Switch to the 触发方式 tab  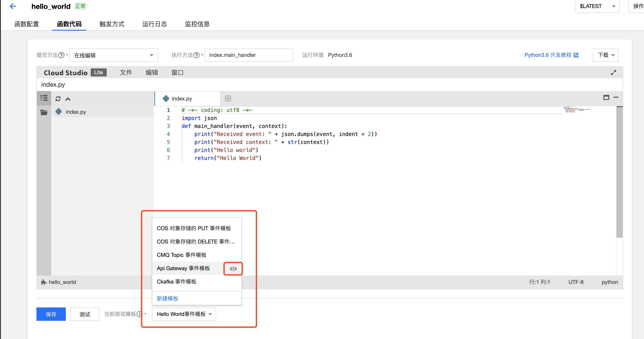(x=112, y=24)
